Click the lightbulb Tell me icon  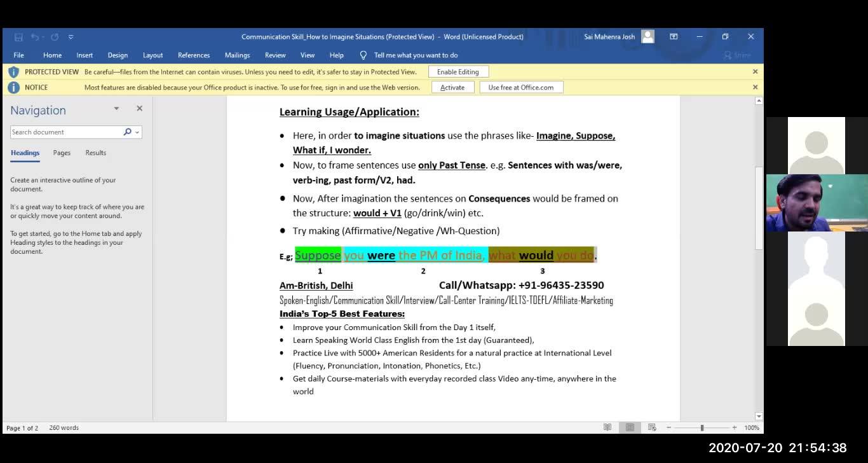click(363, 55)
